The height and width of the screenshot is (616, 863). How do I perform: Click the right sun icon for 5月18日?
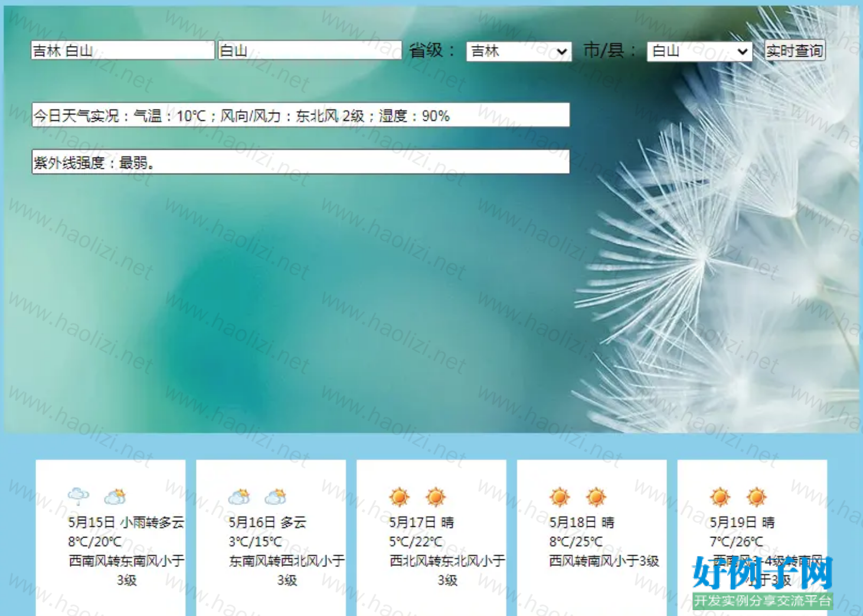pos(597,497)
